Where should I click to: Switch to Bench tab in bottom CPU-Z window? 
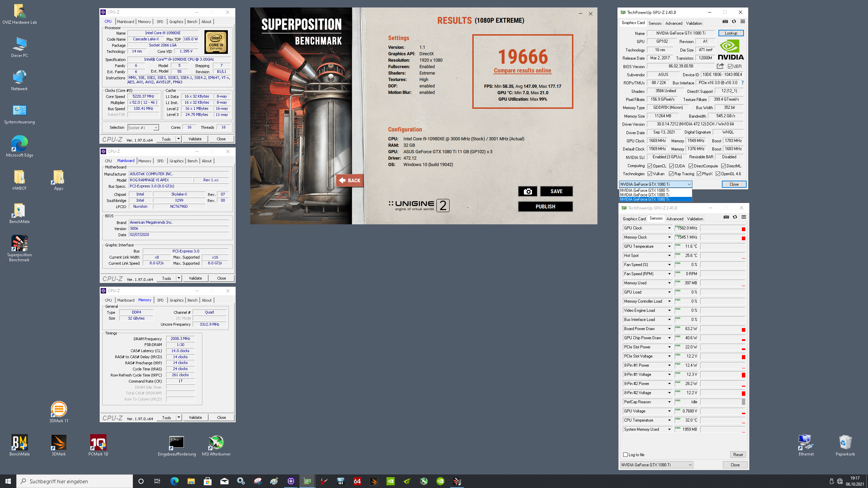[x=192, y=300]
